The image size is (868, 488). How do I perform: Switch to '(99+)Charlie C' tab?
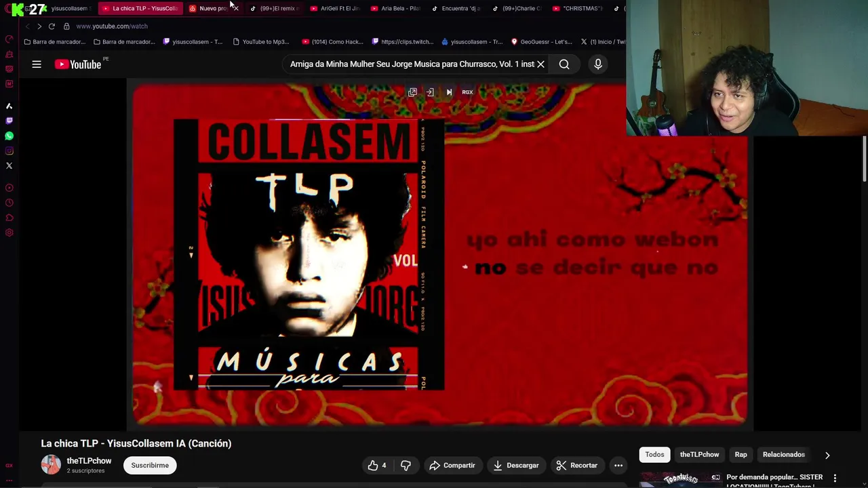(x=517, y=8)
